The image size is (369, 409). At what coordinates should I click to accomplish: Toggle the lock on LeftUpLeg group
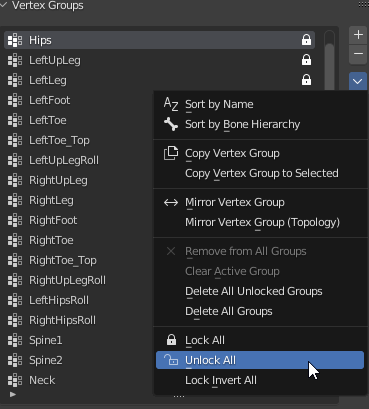tap(306, 60)
